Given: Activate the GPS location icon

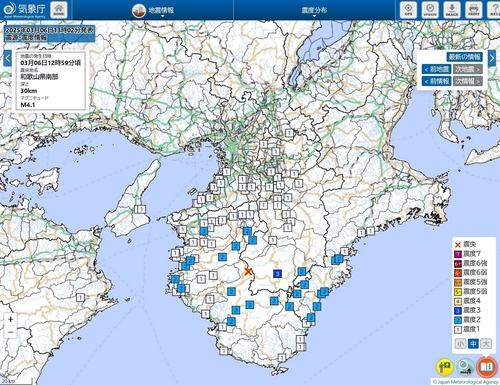Looking at the screenshot, I should point(408,10).
